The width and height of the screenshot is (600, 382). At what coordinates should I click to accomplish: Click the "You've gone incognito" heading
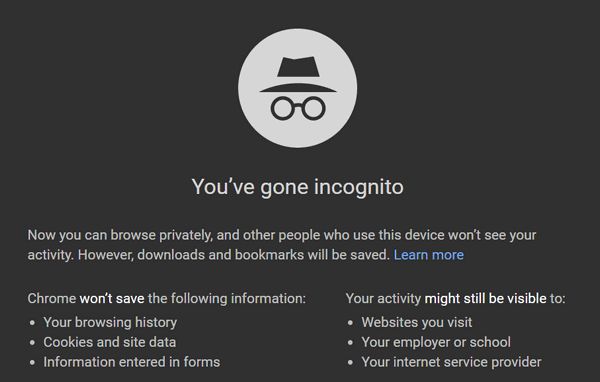click(298, 187)
